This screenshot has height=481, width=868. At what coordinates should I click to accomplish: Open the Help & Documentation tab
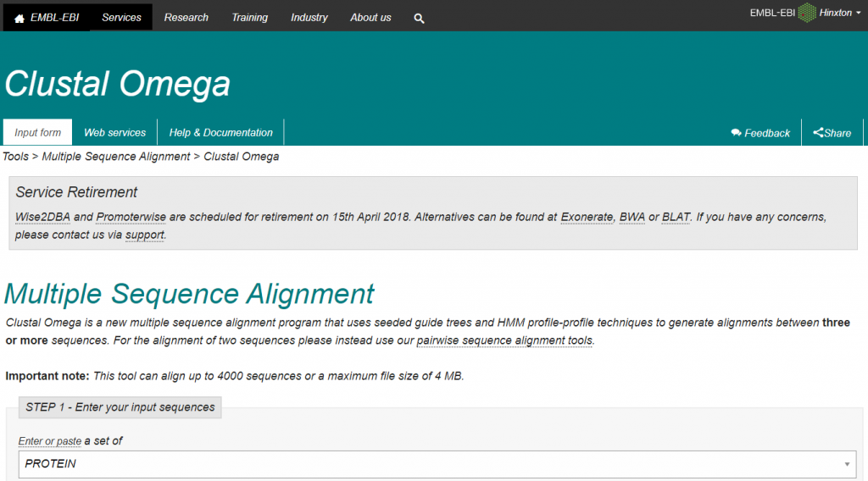pos(221,133)
